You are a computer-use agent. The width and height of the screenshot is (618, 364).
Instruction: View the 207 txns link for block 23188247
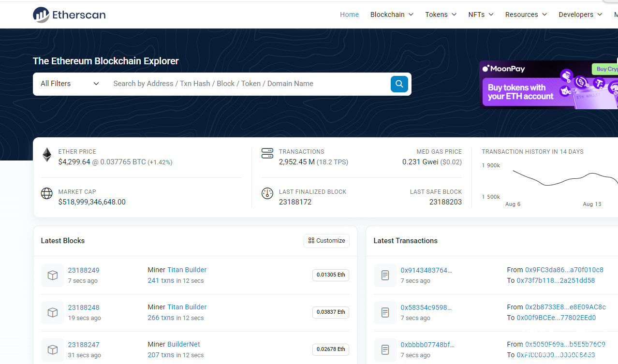click(161, 355)
